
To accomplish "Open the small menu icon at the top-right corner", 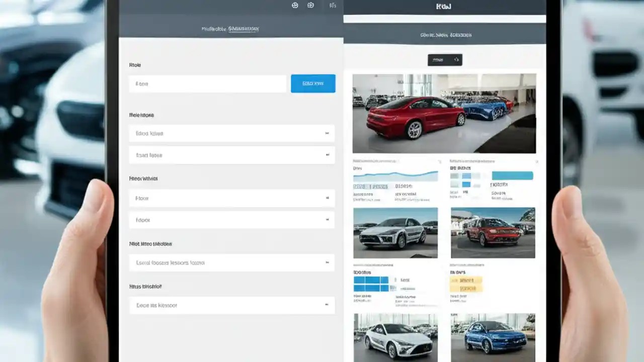I will (x=332, y=5).
